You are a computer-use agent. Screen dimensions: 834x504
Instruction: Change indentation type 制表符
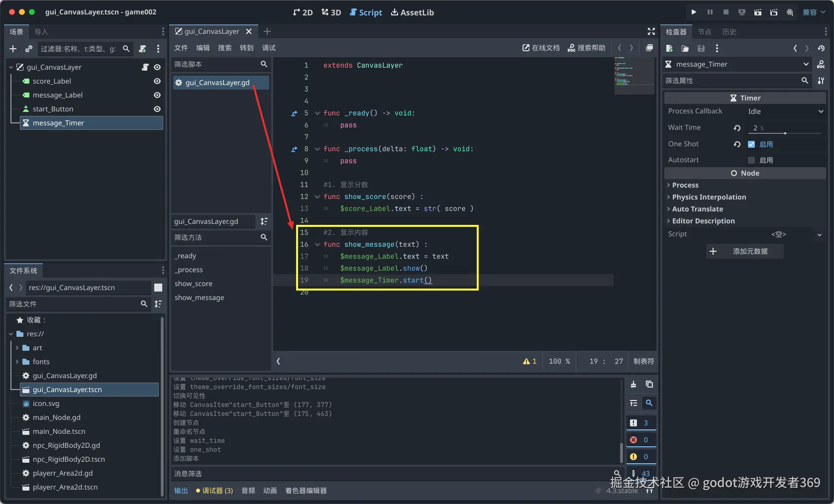point(643,361)
